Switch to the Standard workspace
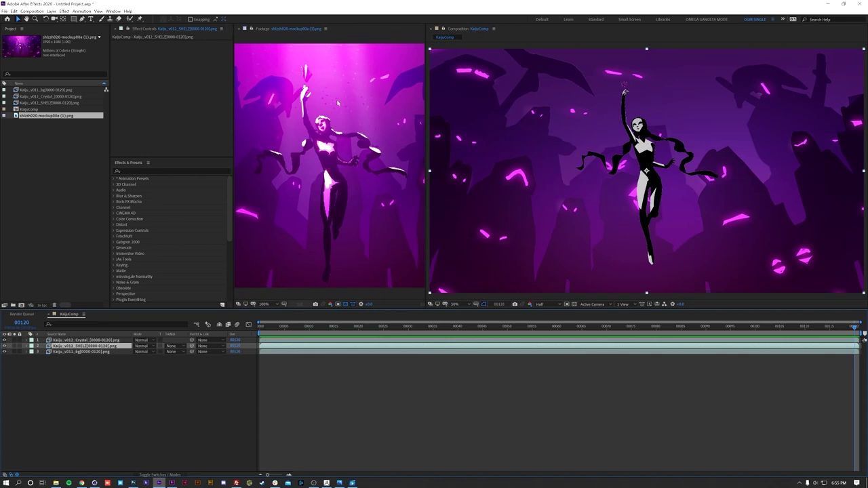868x488 pixels. point(596,19)
